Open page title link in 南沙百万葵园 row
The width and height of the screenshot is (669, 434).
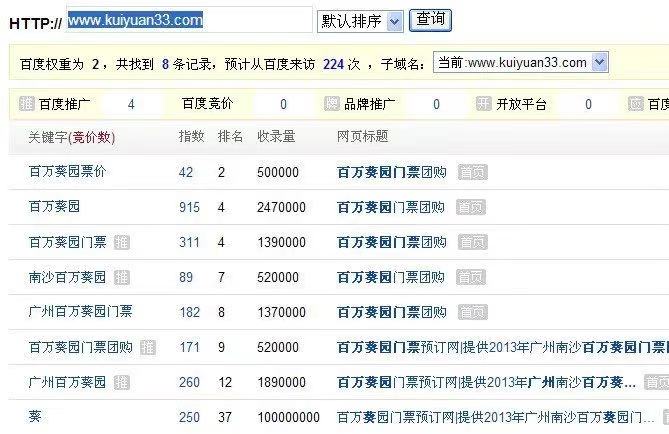391,277
